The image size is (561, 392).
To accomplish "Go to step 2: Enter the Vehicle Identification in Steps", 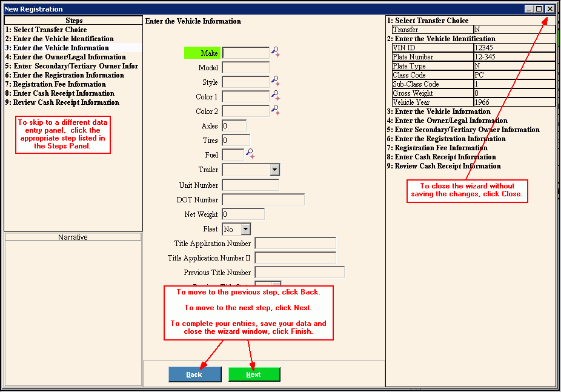I will [73, 39].
